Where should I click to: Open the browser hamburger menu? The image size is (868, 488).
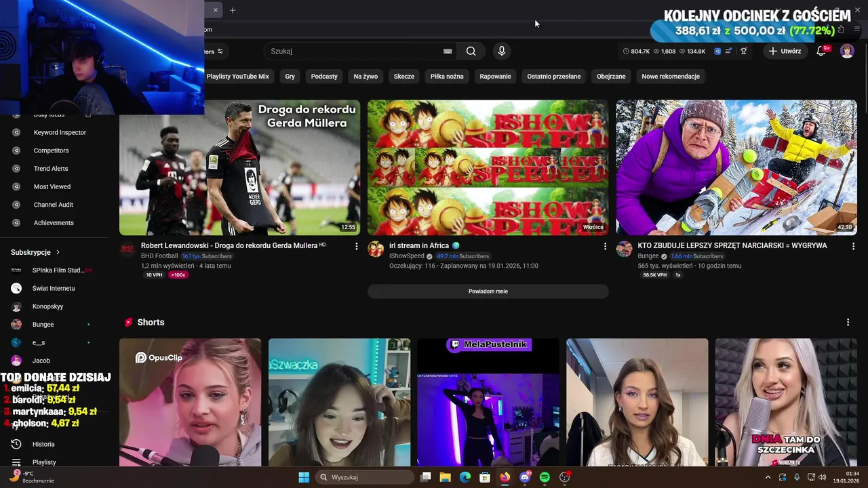click(x=858, y=29)
